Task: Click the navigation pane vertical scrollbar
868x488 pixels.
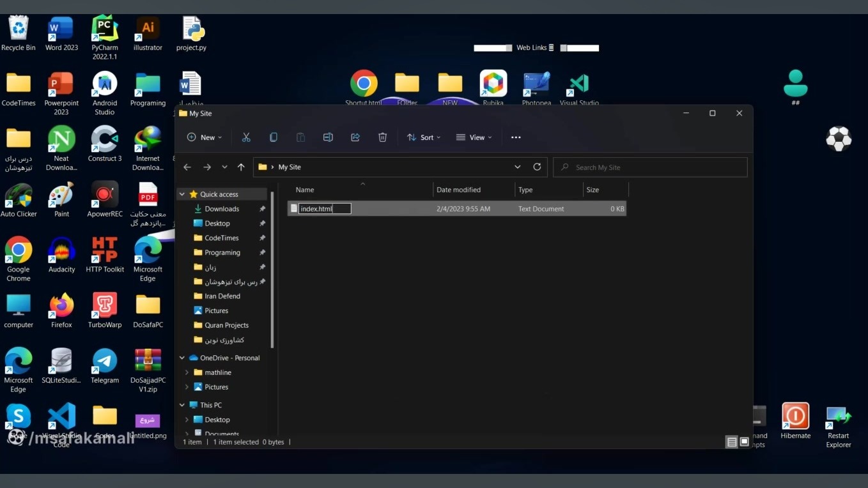Action: [272, 268]
